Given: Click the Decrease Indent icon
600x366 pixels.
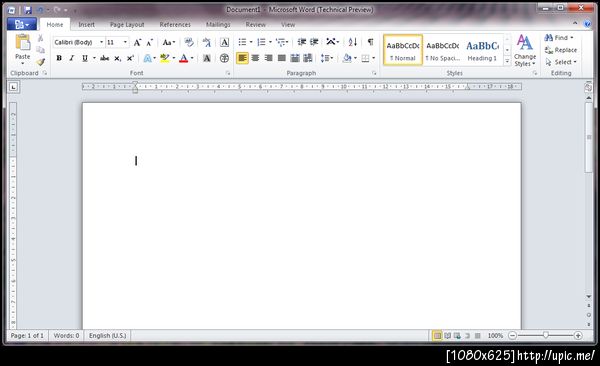Looking at the screenshot, I should (302, 42).
